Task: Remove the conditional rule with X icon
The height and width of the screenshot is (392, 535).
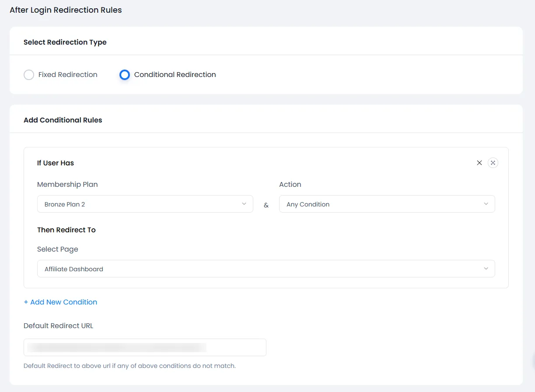Action: 479,163
